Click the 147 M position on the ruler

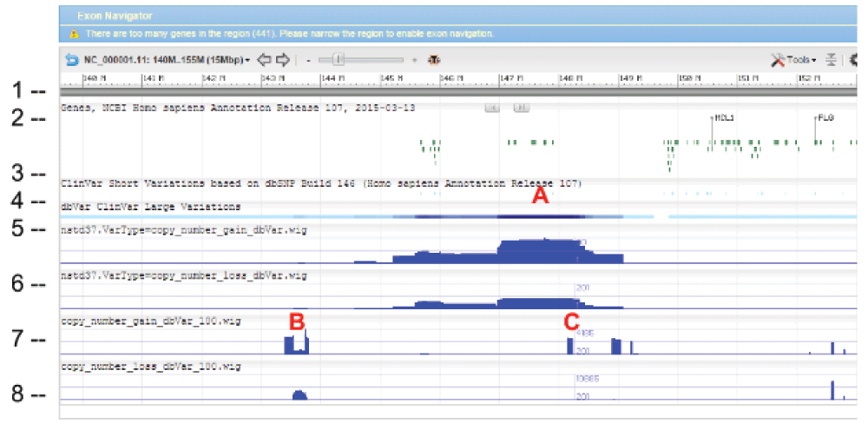509,79
